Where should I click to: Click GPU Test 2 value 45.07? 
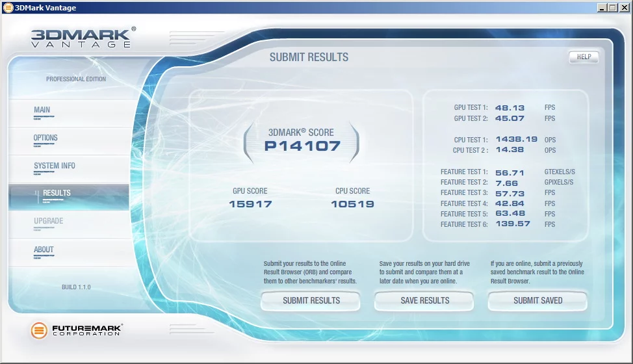pyautogui.click(x=510, y=118)
